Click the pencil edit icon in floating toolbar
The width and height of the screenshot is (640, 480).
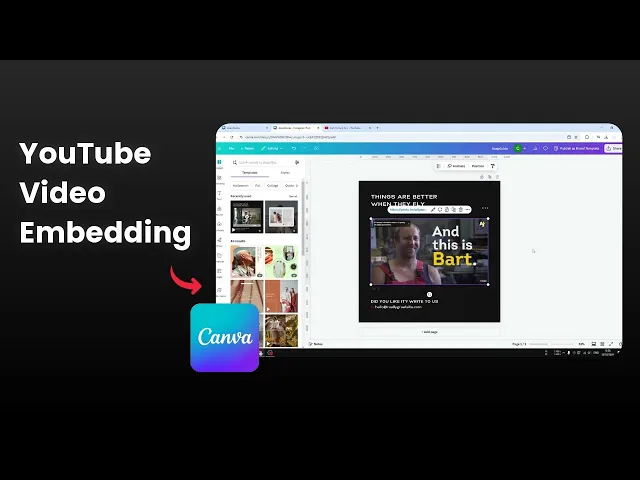(433, 209)
